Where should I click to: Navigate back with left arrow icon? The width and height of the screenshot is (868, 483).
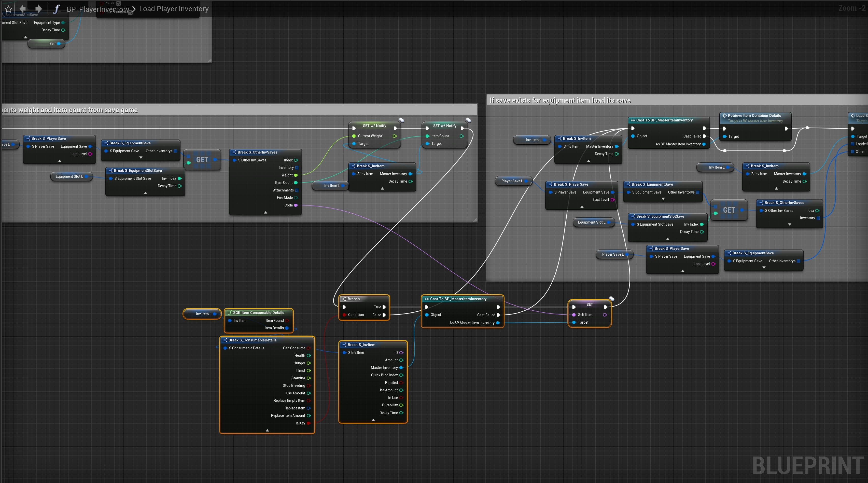pyautogui.click(x=23, y=8)
